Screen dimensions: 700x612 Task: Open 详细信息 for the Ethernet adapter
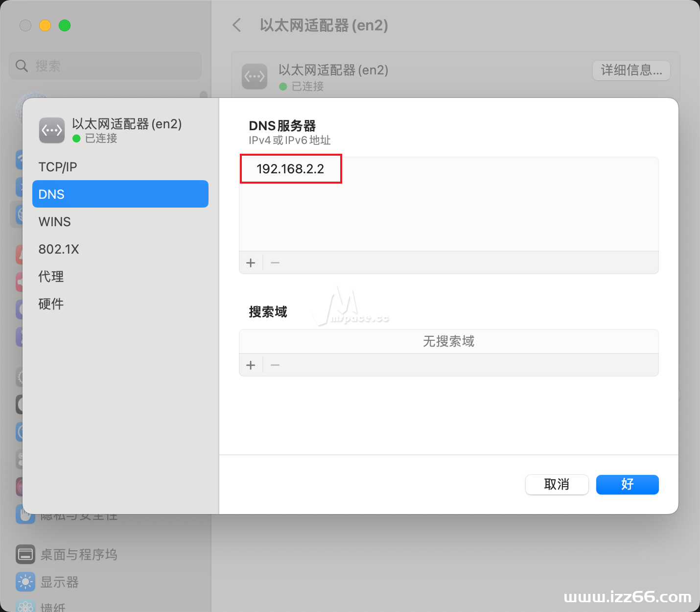(x=631, y=71)
